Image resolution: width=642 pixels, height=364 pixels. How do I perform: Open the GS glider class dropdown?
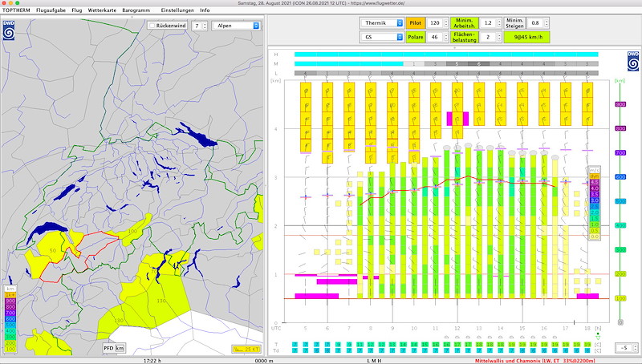(x=382, y=37)
